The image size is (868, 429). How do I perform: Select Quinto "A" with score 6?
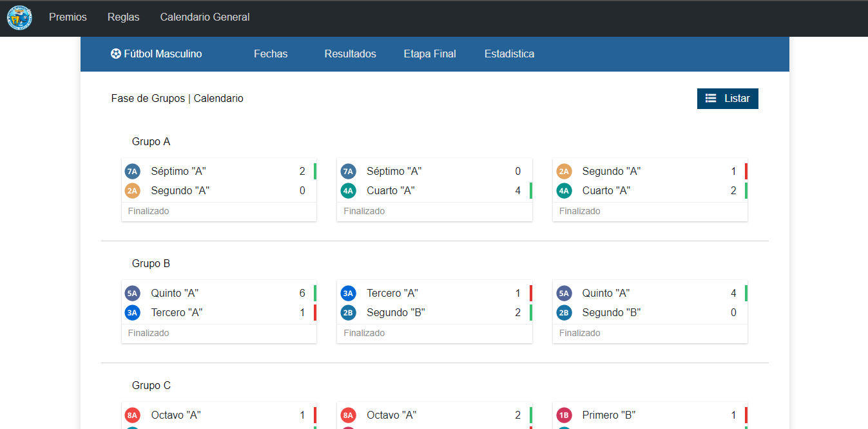pos(175,294)
